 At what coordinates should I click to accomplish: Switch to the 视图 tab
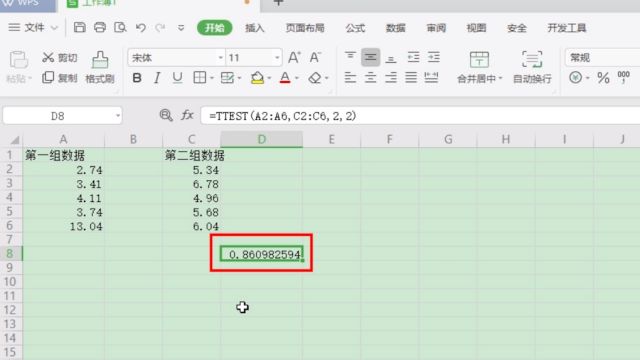(476, 28)
